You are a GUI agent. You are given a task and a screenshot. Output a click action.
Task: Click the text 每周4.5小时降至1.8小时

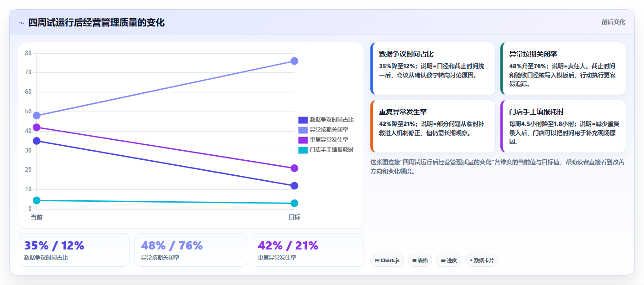click(542, 124)
